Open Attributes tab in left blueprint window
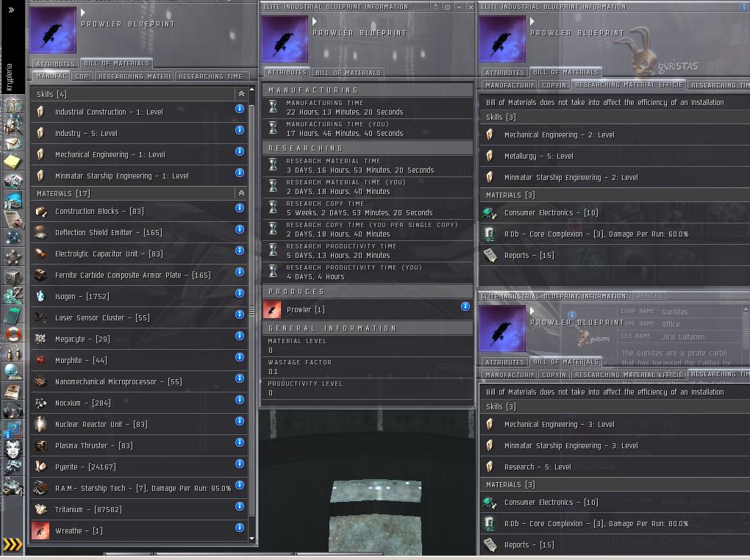 [x=55, y=64]
